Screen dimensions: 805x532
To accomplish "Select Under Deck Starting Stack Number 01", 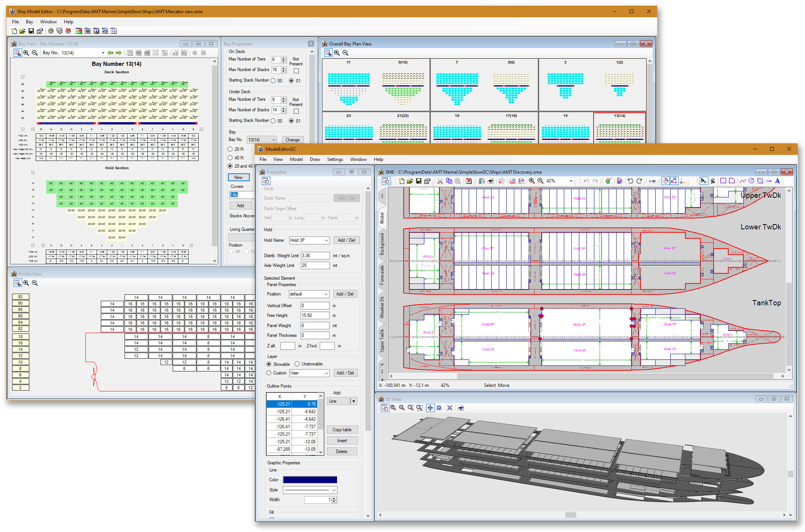I will pos(292,121).
